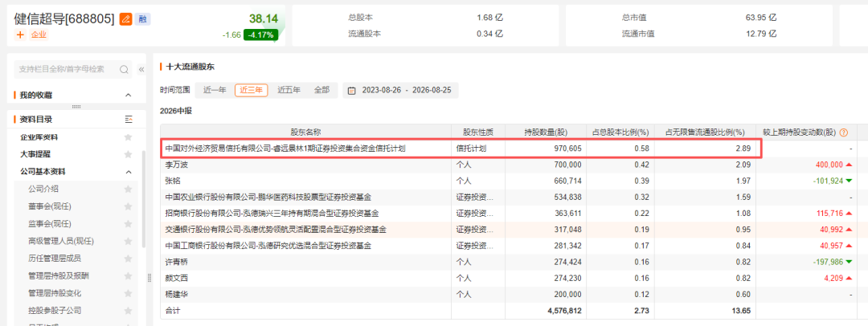The image size is (868, 326).
Task: Click the 股东名称 column header
Action: (x=305, y=132)
